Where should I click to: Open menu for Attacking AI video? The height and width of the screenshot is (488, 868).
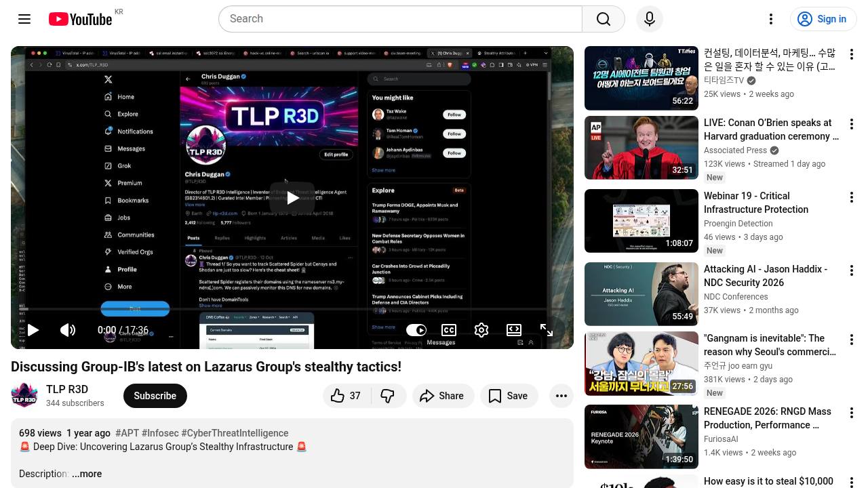852,270
